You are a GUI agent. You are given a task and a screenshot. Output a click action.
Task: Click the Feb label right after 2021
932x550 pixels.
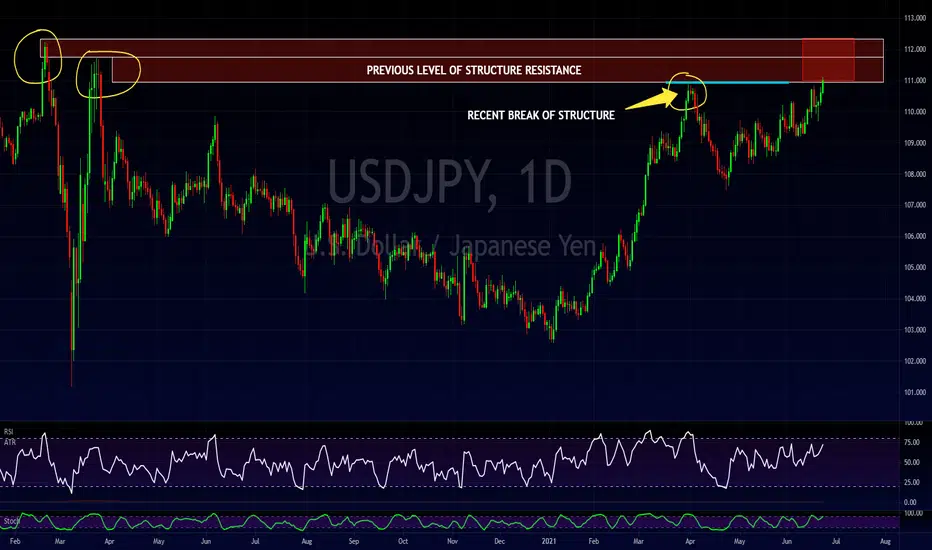click(593, 542)
